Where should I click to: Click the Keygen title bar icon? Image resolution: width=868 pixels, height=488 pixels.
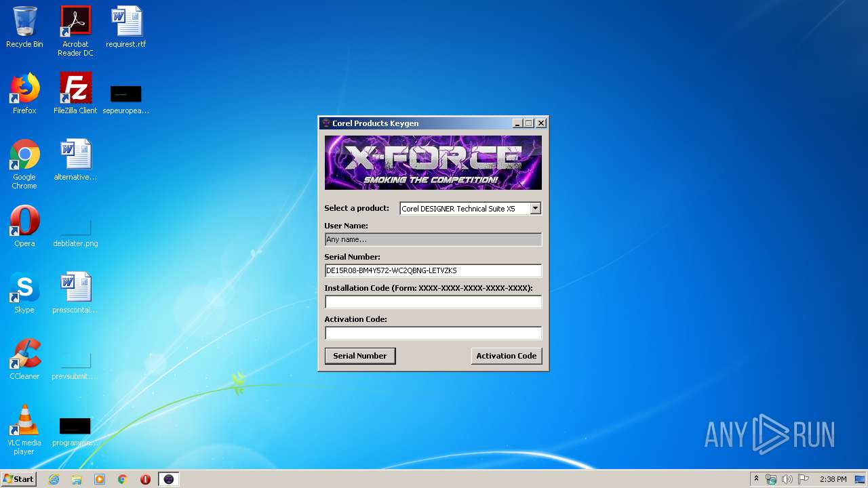(325, 123)
